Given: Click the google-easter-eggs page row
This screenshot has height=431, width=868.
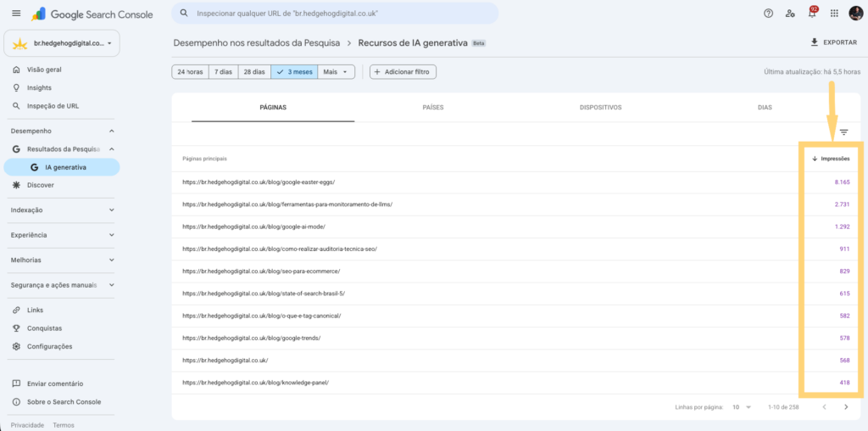Looking at the screenshot, I should [516, 182].
